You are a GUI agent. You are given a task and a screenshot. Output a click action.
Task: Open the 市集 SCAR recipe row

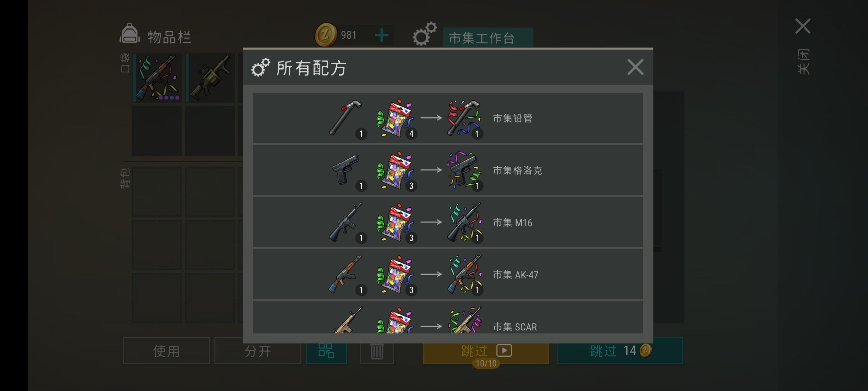point(448,318)
